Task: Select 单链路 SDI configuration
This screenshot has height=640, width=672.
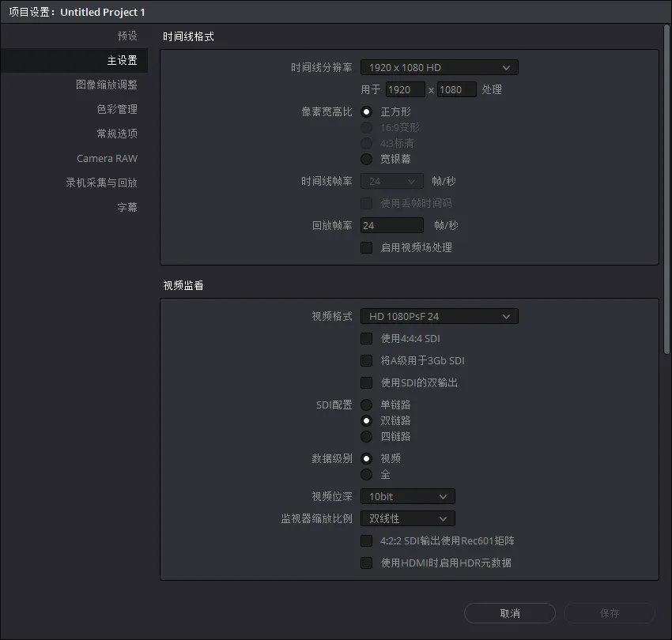Action: point(366,405)
